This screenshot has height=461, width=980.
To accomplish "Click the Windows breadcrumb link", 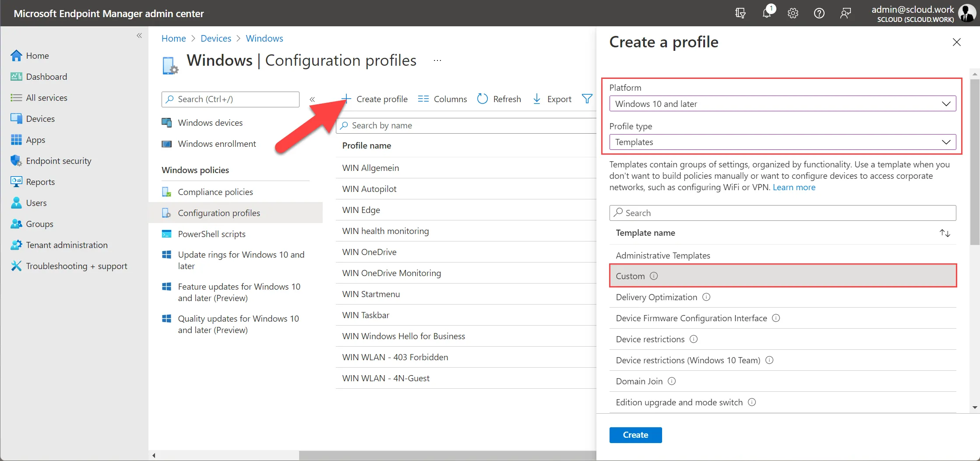I will [264, 39].
